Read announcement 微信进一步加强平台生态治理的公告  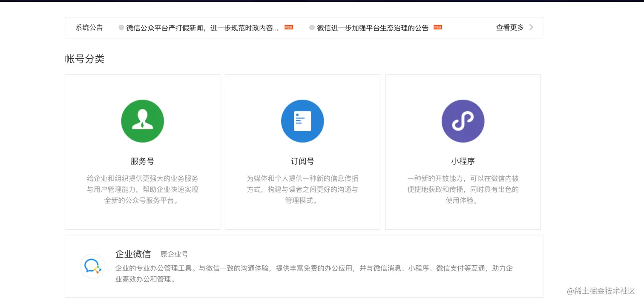click(x=373, y=28)
